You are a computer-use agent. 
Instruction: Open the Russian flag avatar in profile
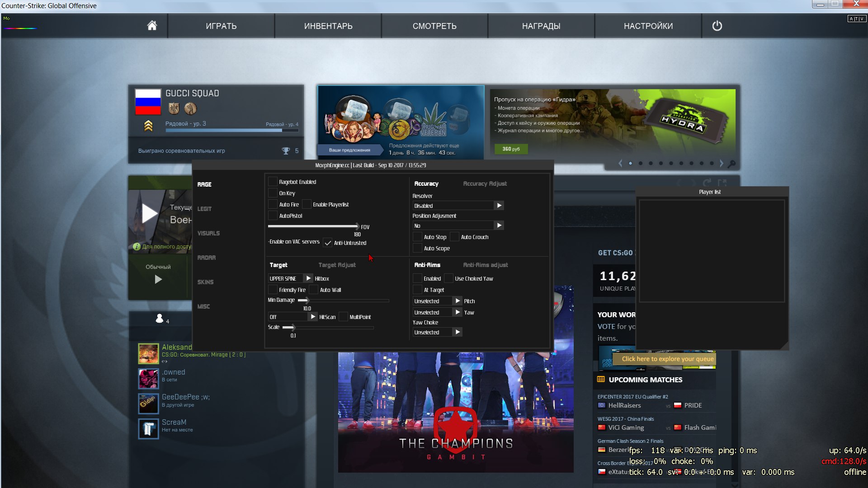(148, 102)
